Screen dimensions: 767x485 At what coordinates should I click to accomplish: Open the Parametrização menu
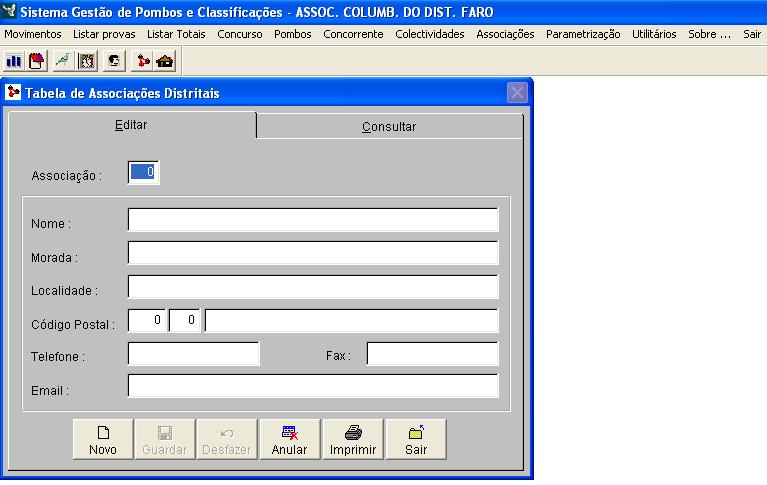[x=583, y=34]
